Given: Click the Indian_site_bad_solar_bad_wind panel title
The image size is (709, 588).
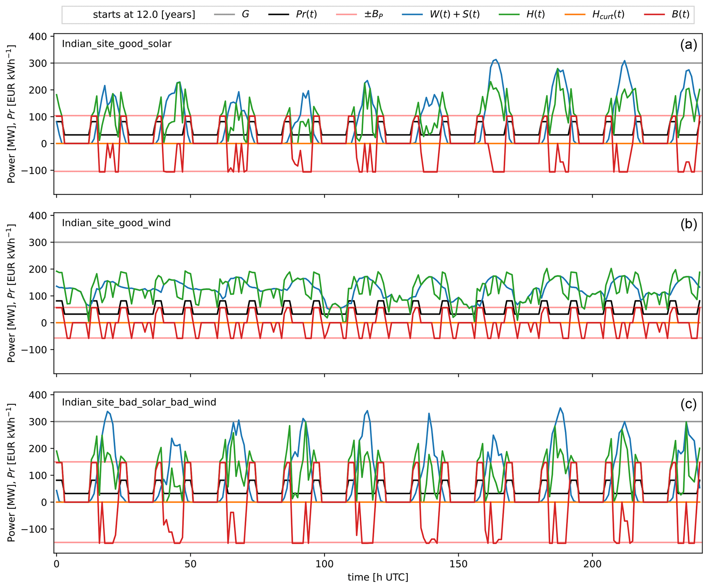Looking at the screenshot, I should [x=139, y=402].
